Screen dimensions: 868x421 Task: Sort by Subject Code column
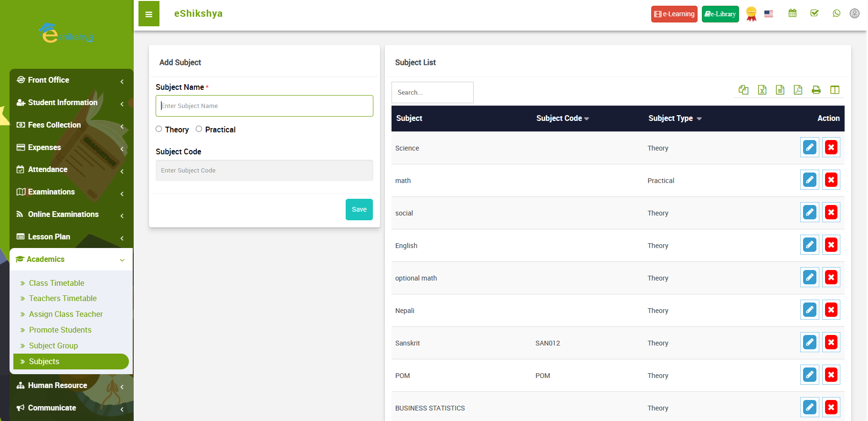pos(562,118)
